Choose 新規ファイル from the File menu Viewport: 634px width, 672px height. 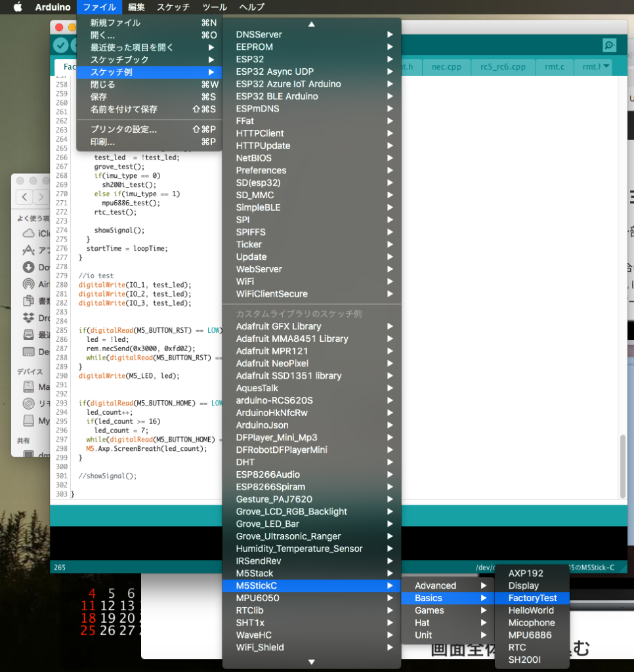[116, 23]
